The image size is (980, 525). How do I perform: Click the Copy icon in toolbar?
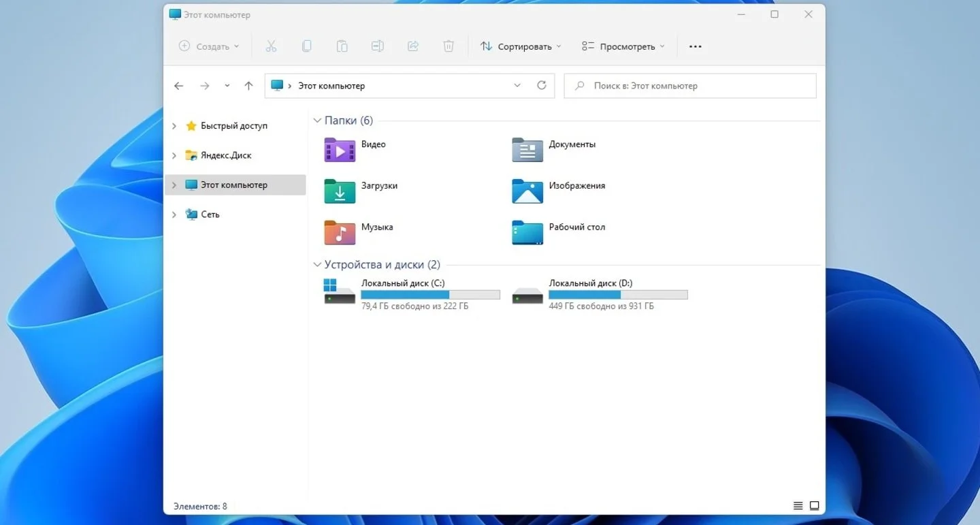point(307,46)
